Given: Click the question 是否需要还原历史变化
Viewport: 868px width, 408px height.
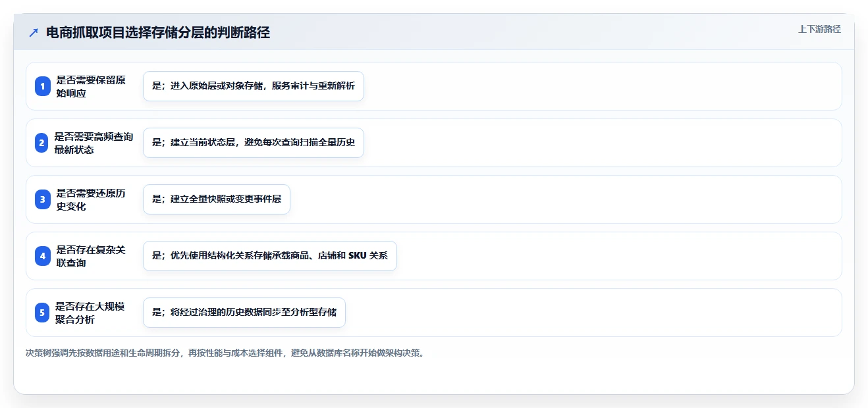Looking at the screenshot, I should (91, 199).
